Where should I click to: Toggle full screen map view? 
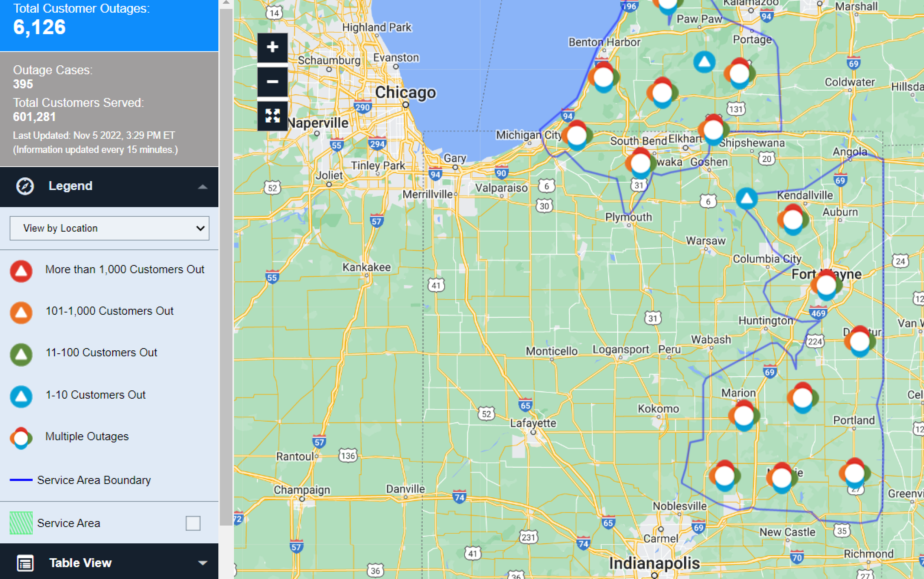click(272, 116)
